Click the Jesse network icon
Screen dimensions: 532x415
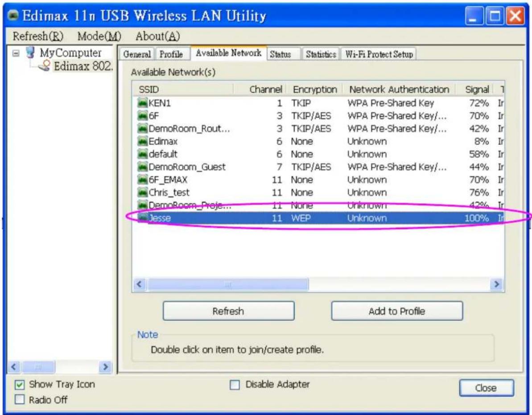pos(143,218)
